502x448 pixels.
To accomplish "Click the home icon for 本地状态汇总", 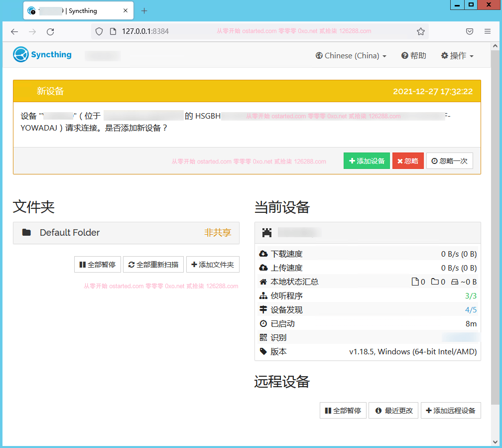I will click(x=263, y=282).
